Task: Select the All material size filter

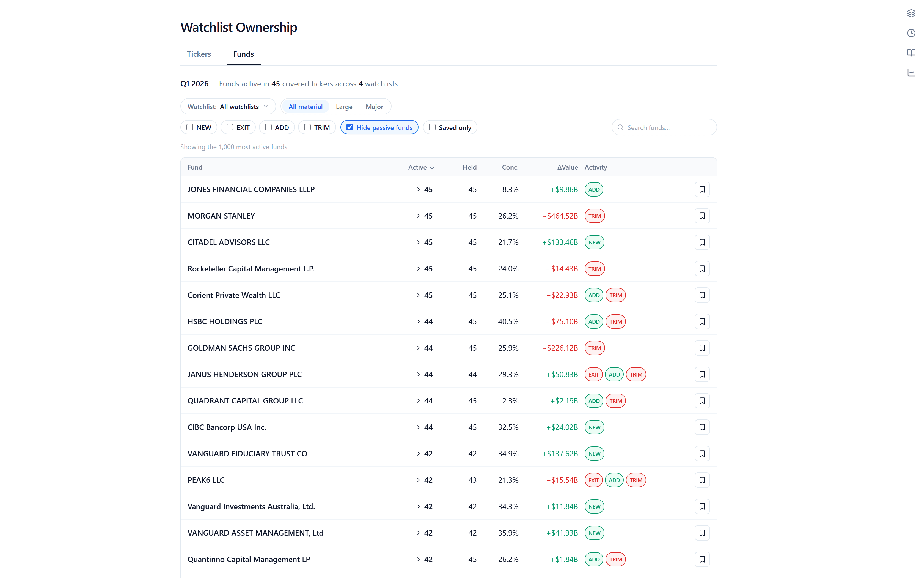Action: 306,106
